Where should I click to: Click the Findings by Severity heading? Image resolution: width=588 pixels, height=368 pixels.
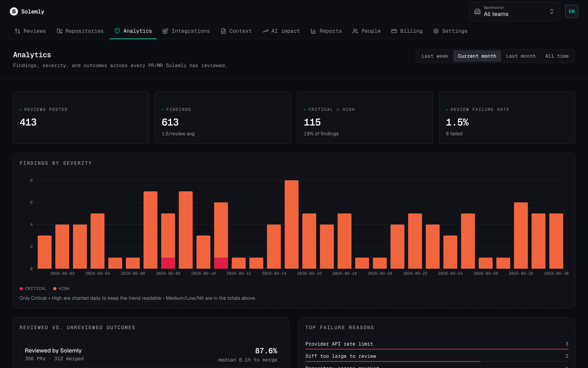tap(56, 163)
